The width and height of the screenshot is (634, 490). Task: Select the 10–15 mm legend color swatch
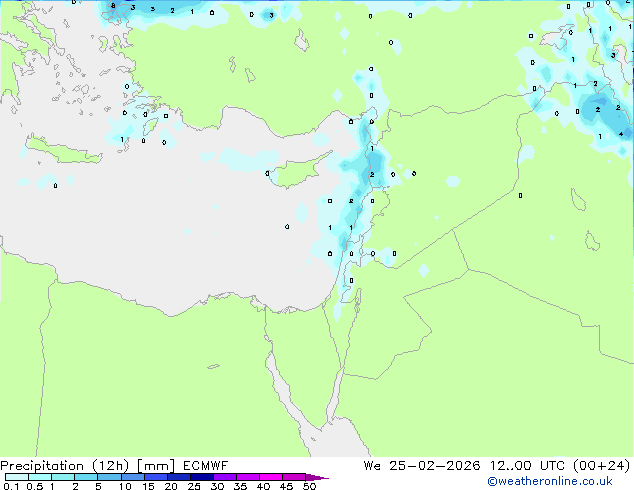coord(132,477)
